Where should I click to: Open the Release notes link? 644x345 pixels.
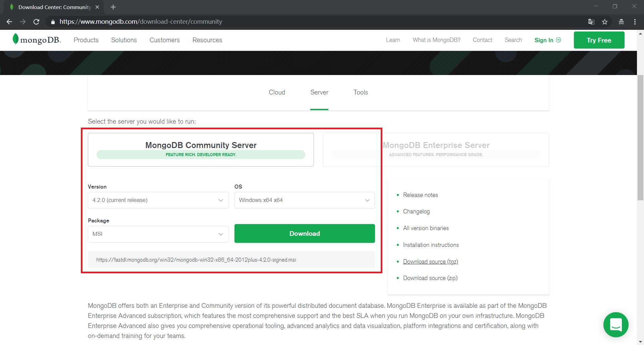click(421, 195)
